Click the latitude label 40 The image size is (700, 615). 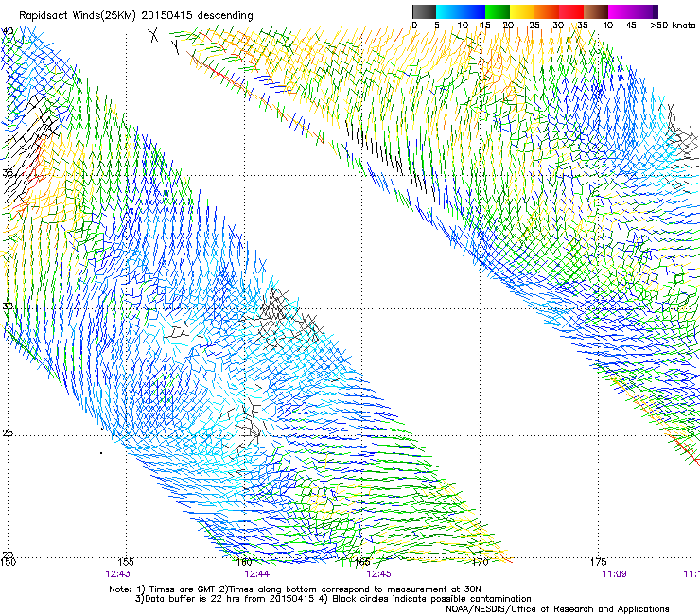[8, 31]
